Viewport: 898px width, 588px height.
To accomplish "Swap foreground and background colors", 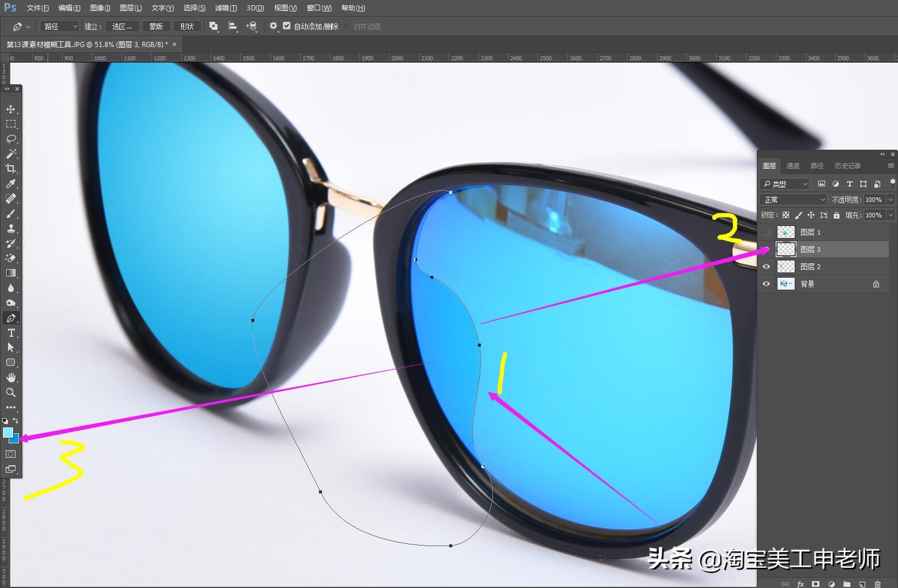I will point(15,420).
